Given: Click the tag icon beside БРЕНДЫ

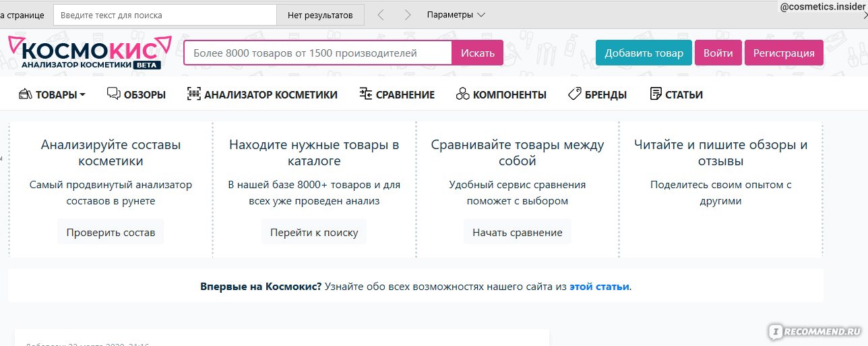Looking at the screenshot, I should coord(575,94).
